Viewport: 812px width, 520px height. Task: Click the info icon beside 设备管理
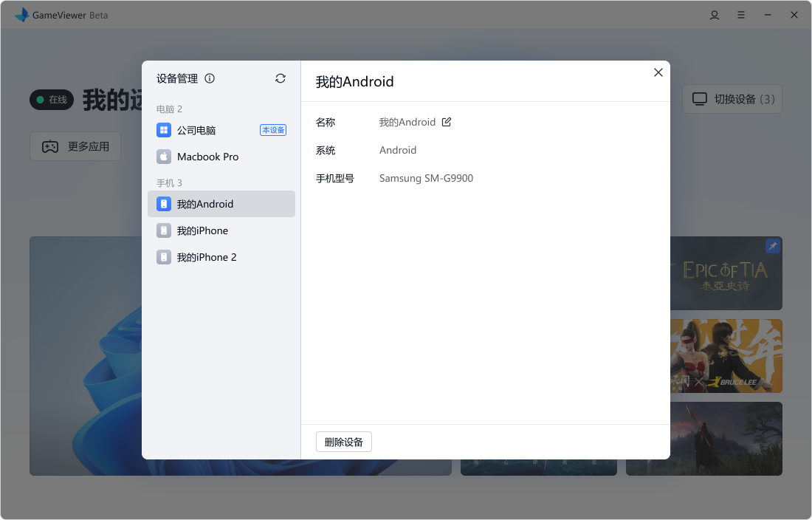210,78
